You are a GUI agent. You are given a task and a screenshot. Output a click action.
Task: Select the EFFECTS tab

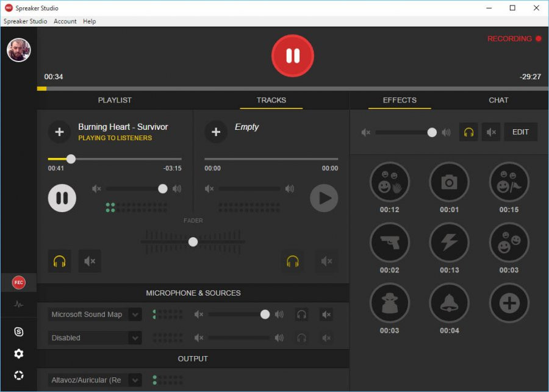coord(400,100)
